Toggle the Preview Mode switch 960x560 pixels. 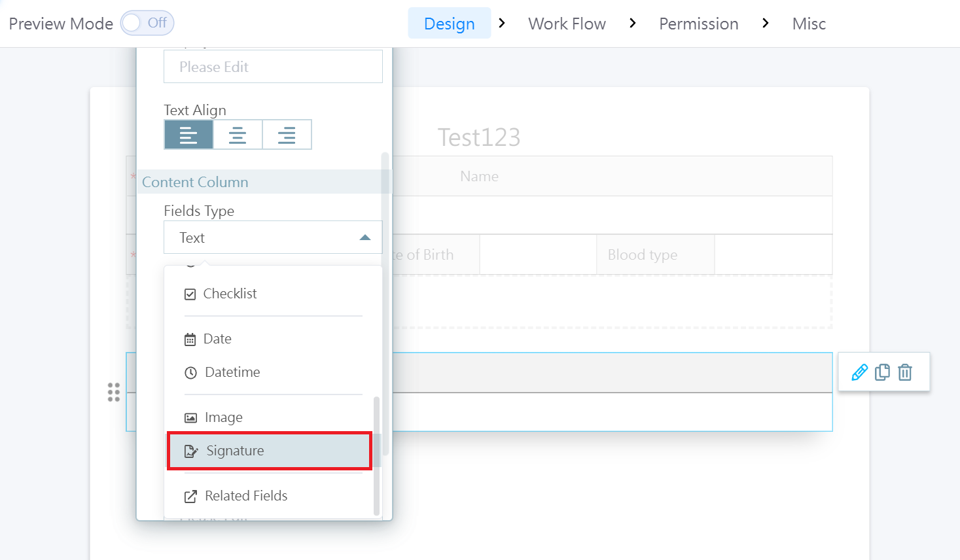147,23
